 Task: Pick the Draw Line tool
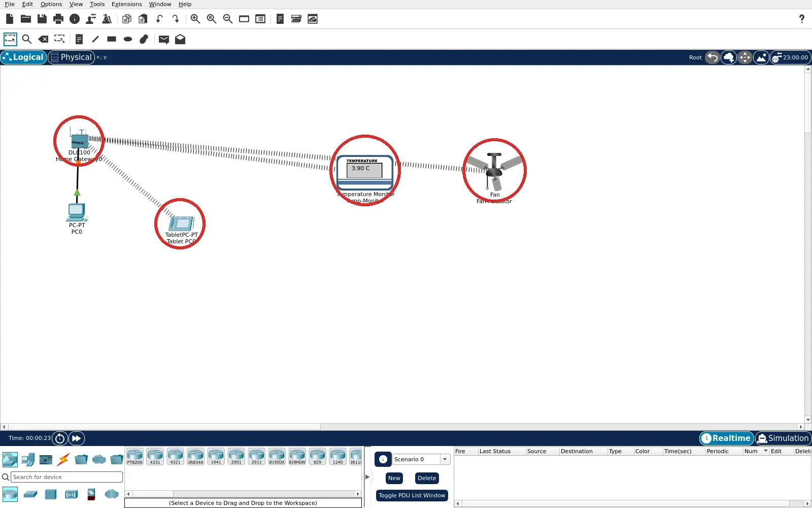pyautogui.click(x=95, y=39)
